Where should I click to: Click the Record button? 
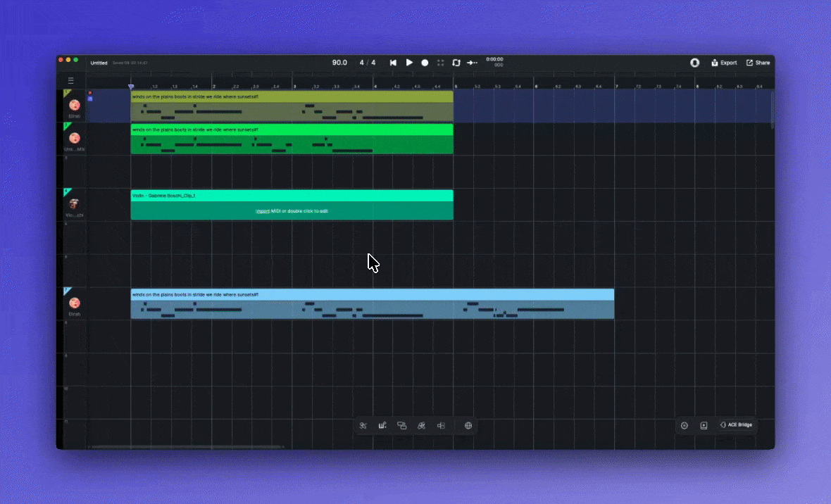tap(425, 63)
